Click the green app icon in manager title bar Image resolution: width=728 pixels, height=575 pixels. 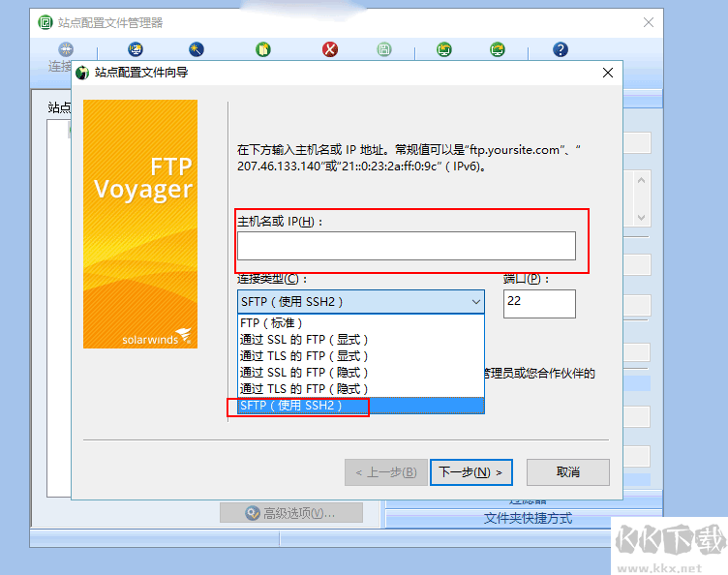tap(45, 22)
